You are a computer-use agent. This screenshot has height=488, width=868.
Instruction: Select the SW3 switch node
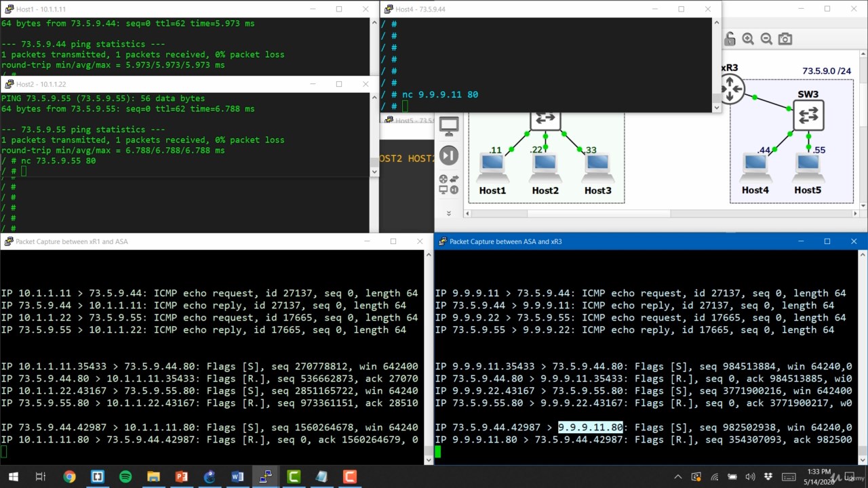808,115
